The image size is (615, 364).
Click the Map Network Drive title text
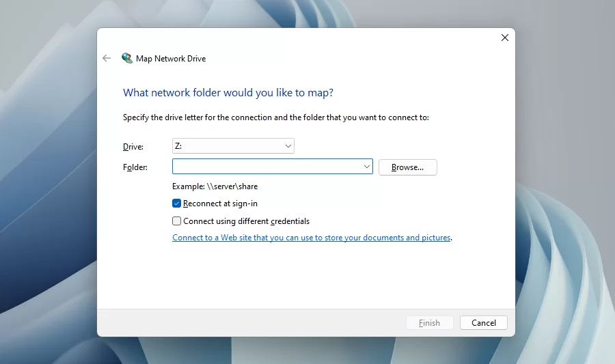171,59
